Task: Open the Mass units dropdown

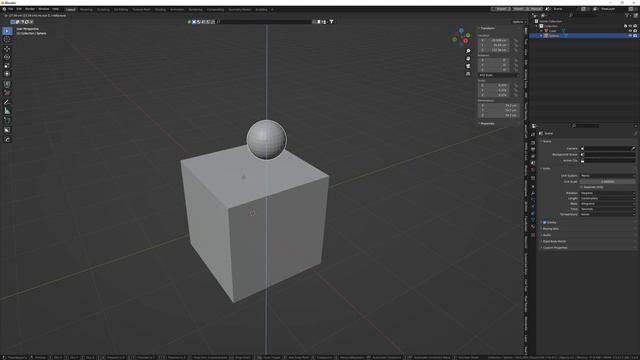Action: (608, 204)
